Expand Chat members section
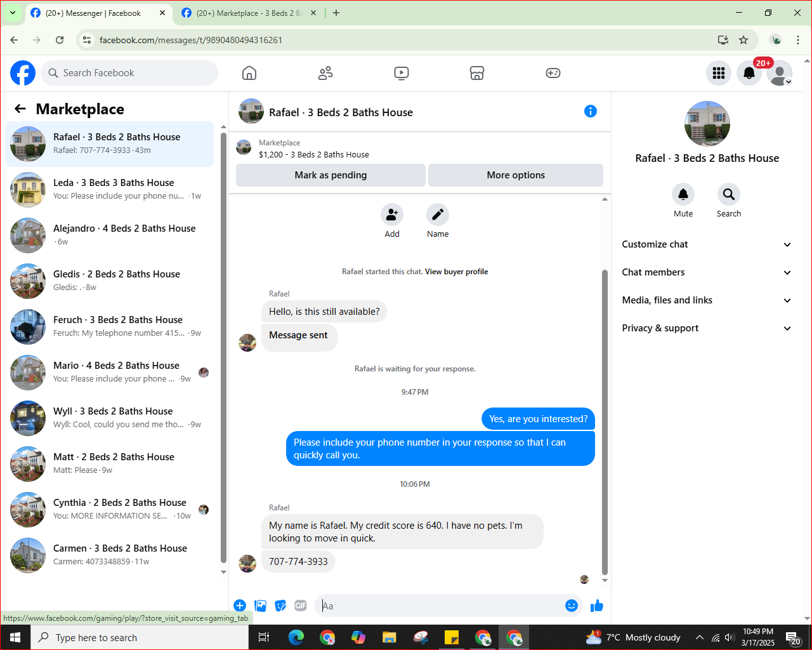The image size is (812, 650). tap(707, 272)
